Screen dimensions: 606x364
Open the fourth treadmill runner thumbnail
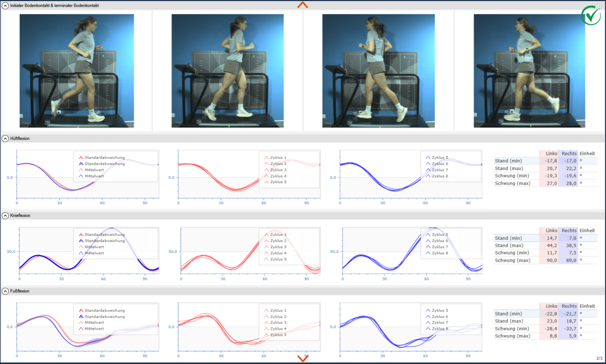(529, 71)
